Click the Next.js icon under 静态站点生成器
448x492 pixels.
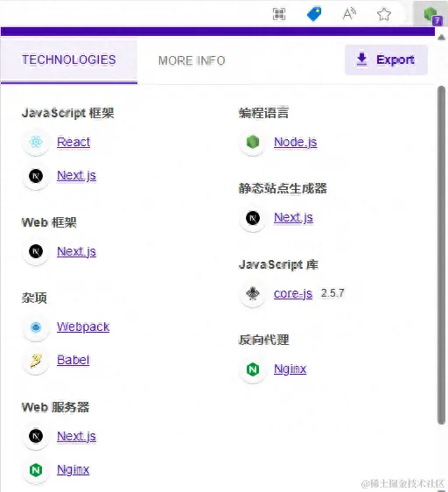253,218
